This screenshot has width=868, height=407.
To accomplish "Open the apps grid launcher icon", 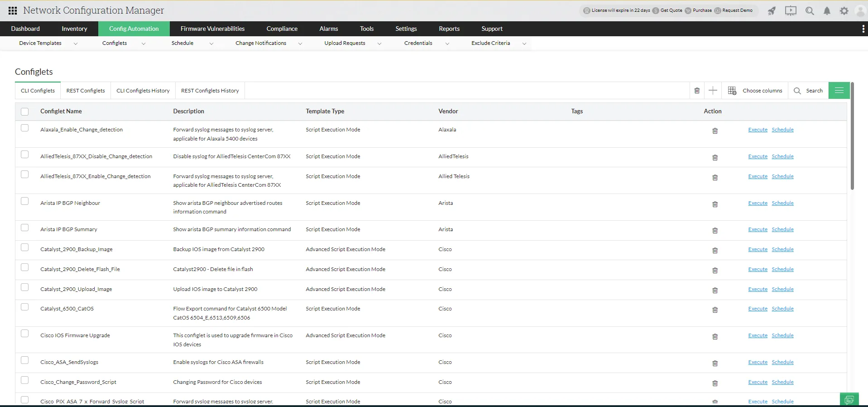I will click(13, 10).
